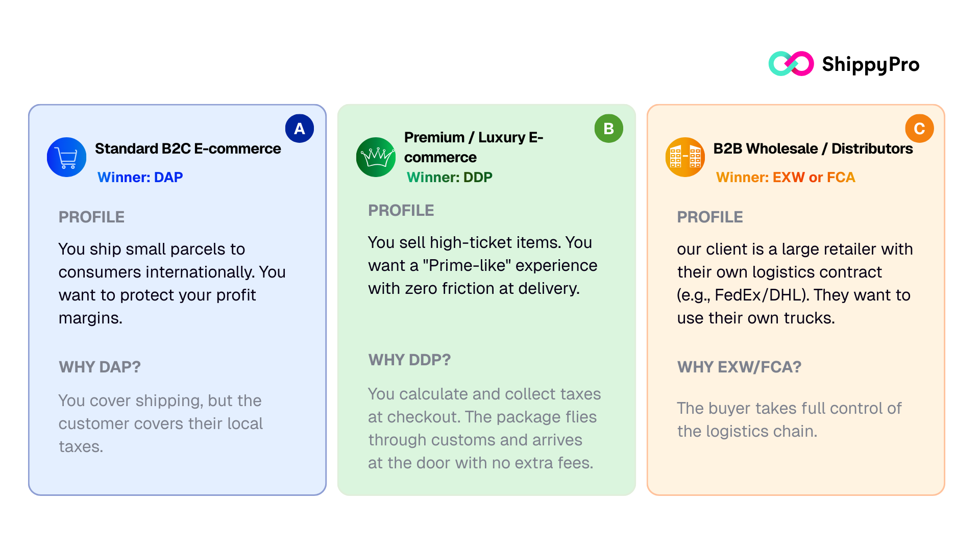
Task: Click the ShippyPro brand name text
Action: coord(870,64)
